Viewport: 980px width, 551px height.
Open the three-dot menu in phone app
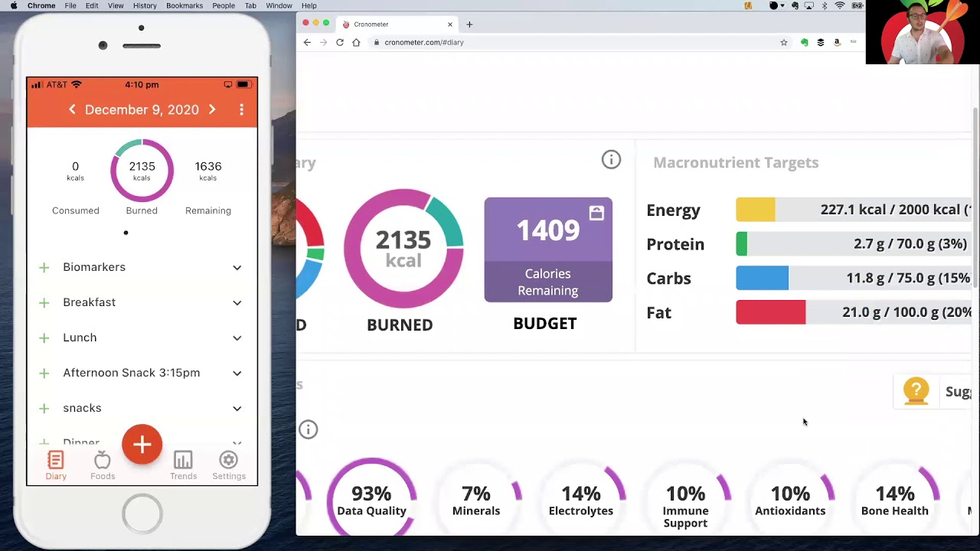click(241, 109)
